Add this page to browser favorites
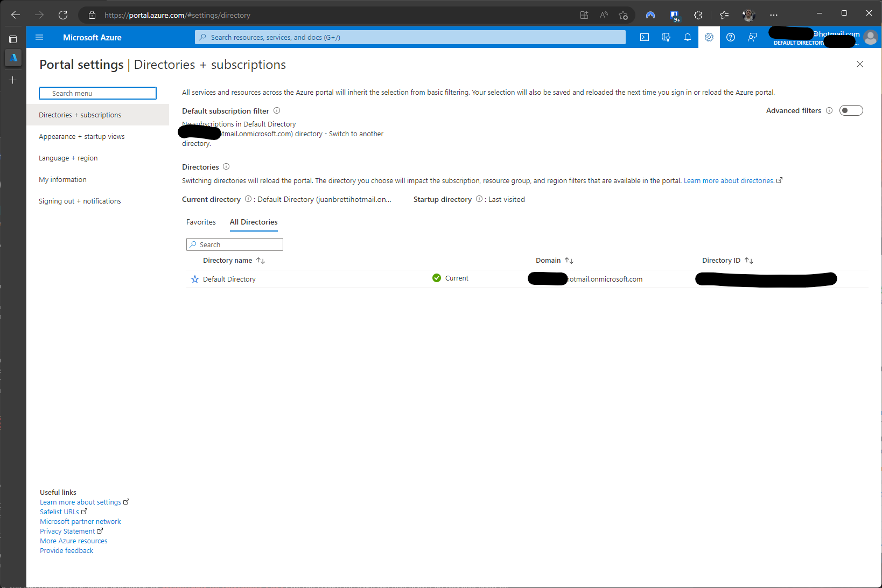This screenshot has height=588, width=882. tap(623, 15)
